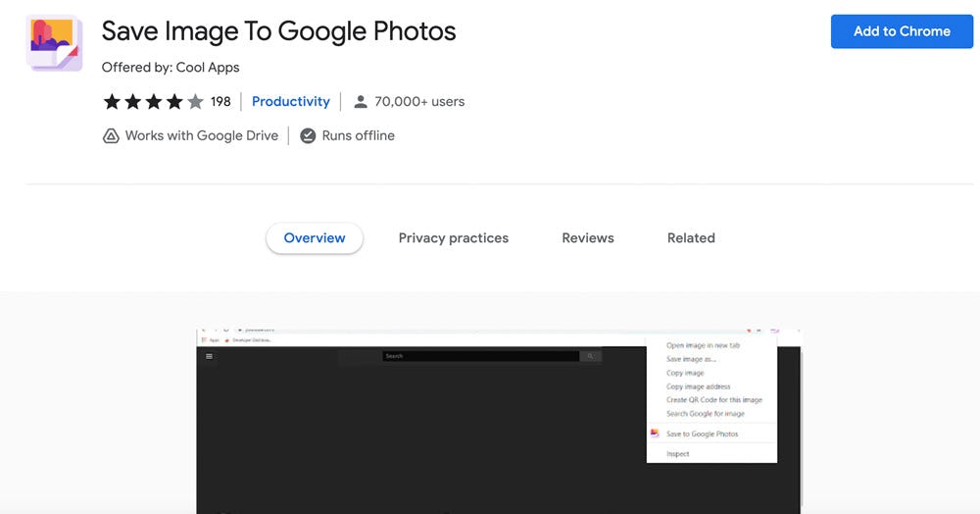Click the 70,000+ users text

click(x=419, y=101)
